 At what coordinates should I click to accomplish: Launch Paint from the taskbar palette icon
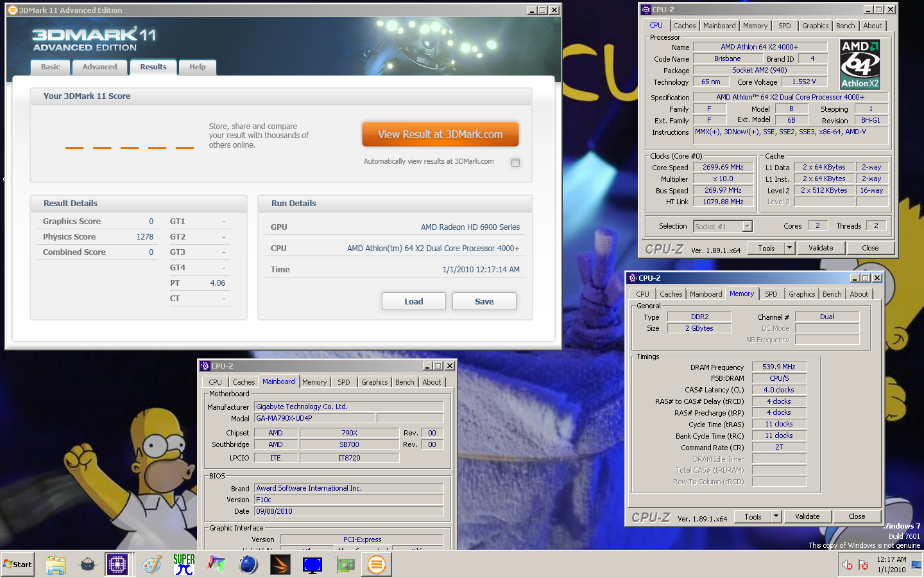pos(151,565)
